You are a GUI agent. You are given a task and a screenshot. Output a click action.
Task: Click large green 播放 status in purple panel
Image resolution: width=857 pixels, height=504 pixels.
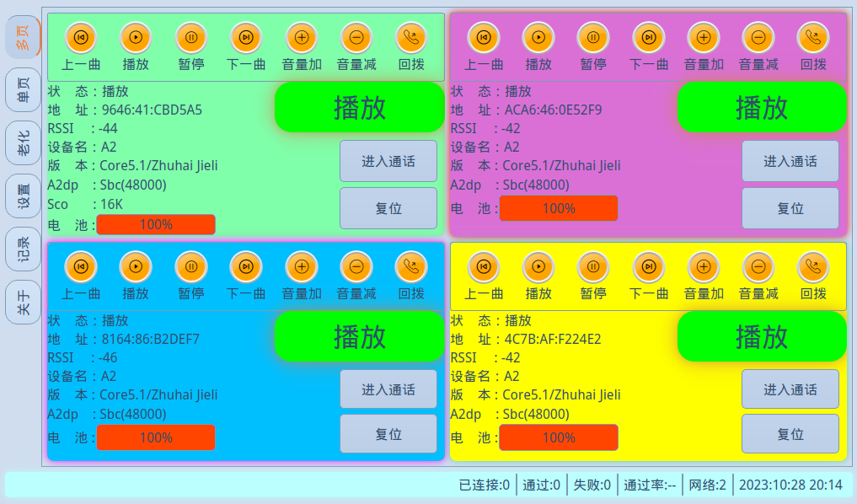point(762,107)
